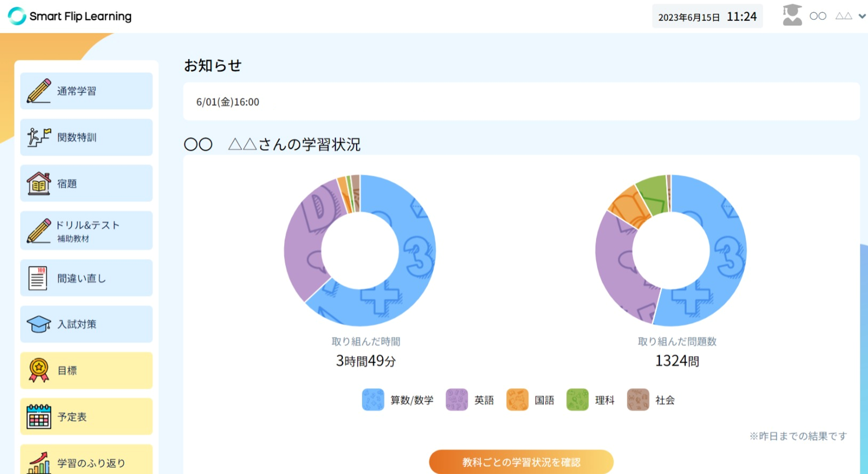Open the ドリル&テスト 補助教材 menu

click(x=86, y=231)
